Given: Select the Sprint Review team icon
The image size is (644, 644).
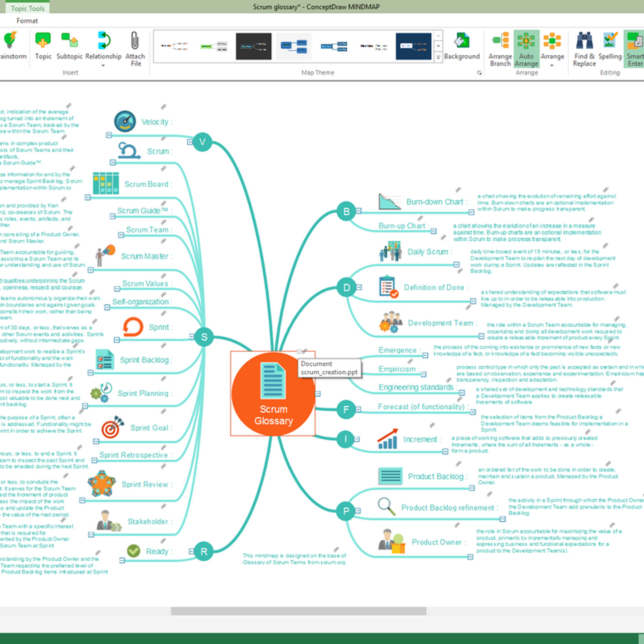Looking at the screenshot, I should [x=101, y=483].
